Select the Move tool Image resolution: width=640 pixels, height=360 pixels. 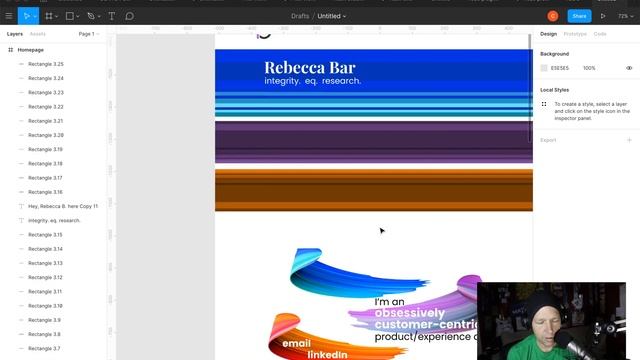26,16
